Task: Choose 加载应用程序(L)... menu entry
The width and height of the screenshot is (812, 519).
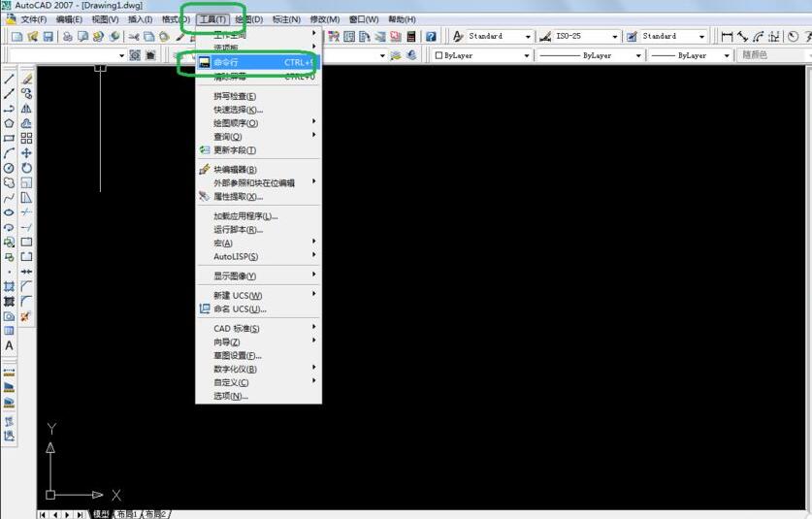Action: click(258, 216)
